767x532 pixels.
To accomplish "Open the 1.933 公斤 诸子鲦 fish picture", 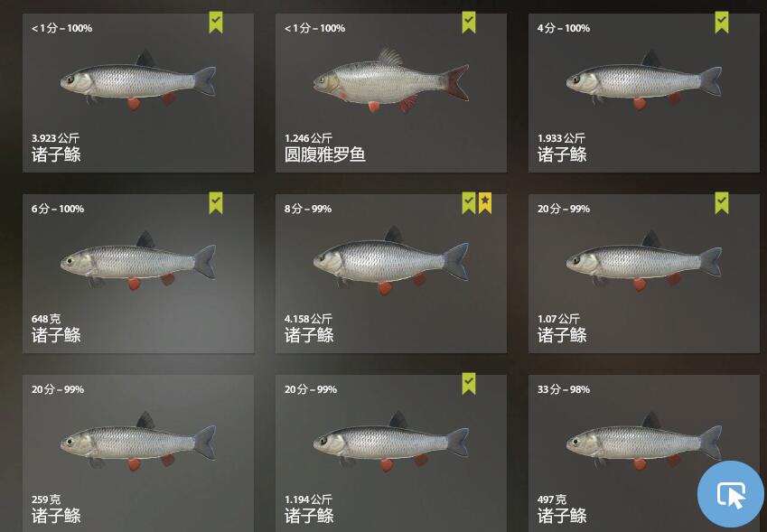I will 644,80.
